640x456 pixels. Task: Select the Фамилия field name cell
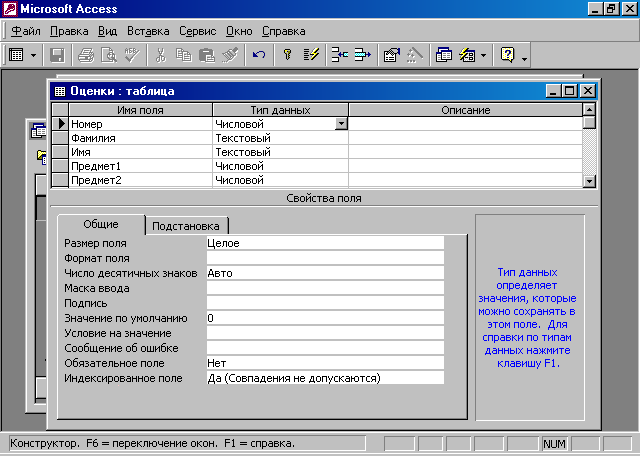point(140,138)
